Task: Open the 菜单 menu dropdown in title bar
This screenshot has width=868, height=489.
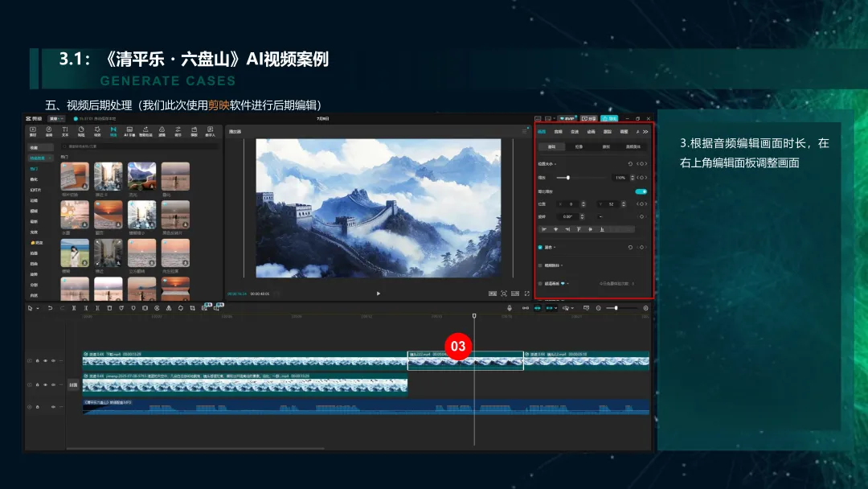Action: point(56,118)
